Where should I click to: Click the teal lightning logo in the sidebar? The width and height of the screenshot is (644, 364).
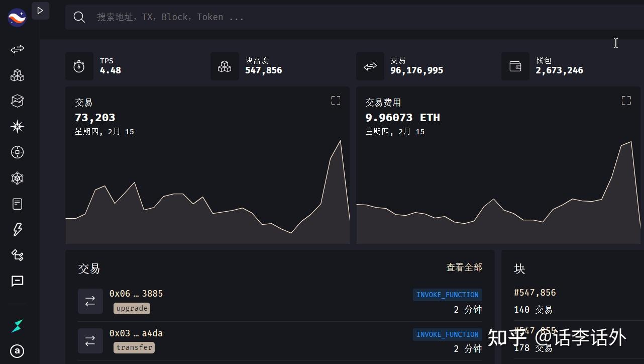point(18,326)
